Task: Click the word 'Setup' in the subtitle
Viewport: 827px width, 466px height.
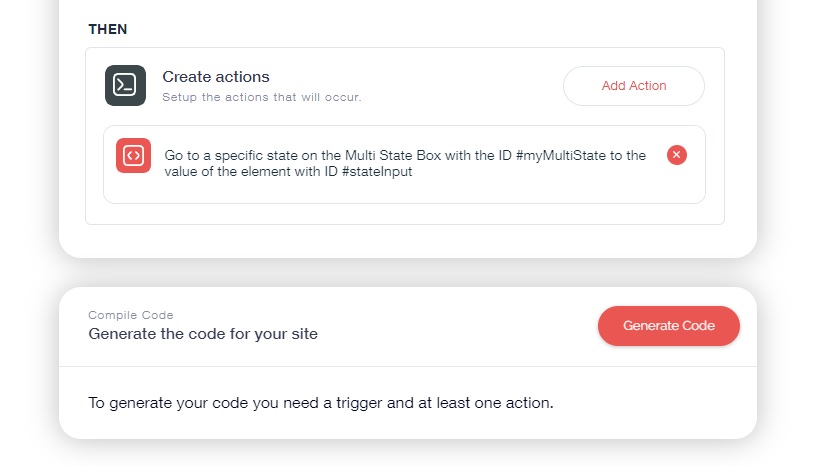Action: coord(179,97)
